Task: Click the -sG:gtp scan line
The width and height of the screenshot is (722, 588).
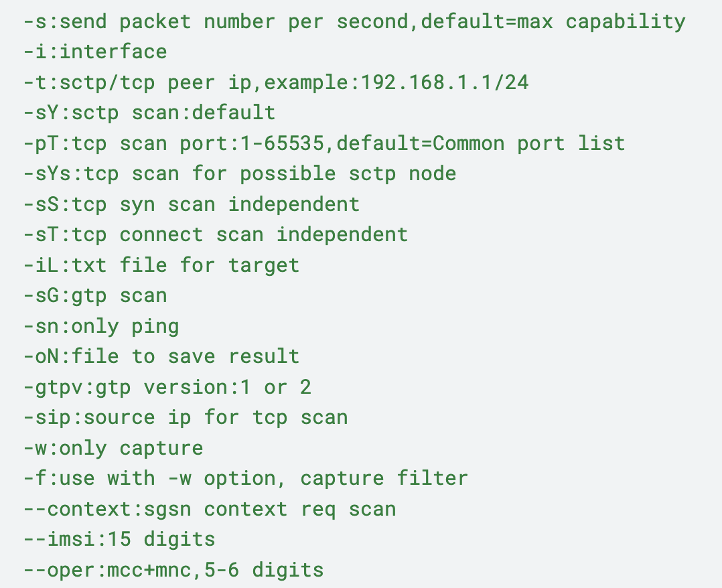Action: point(95,295)
